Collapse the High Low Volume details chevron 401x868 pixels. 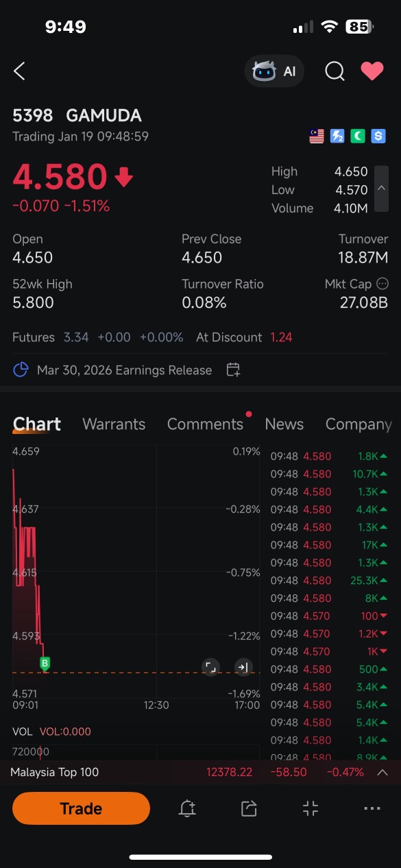pyautogui.click(x=381, y=189)
